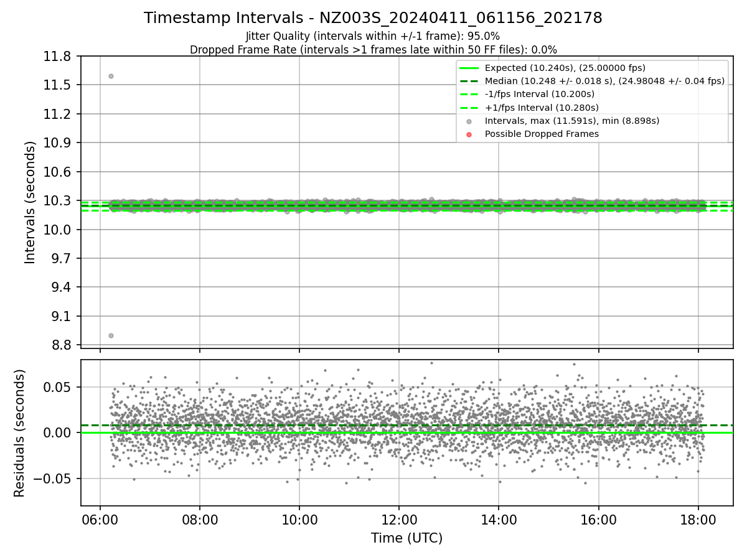This screenshot has width=747, height=560.
Task: Click the 16:00 time tick label
Action: pyautogui.click(x=598, y=519)
